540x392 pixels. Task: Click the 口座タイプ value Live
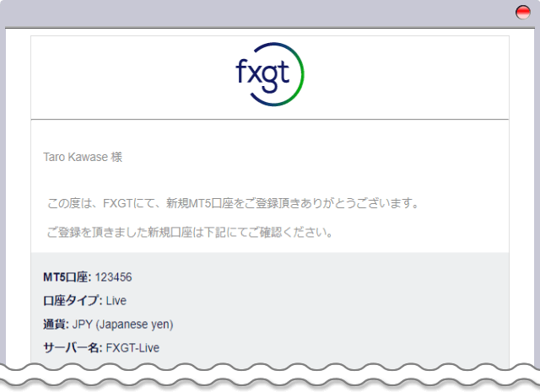click(116, 301)
